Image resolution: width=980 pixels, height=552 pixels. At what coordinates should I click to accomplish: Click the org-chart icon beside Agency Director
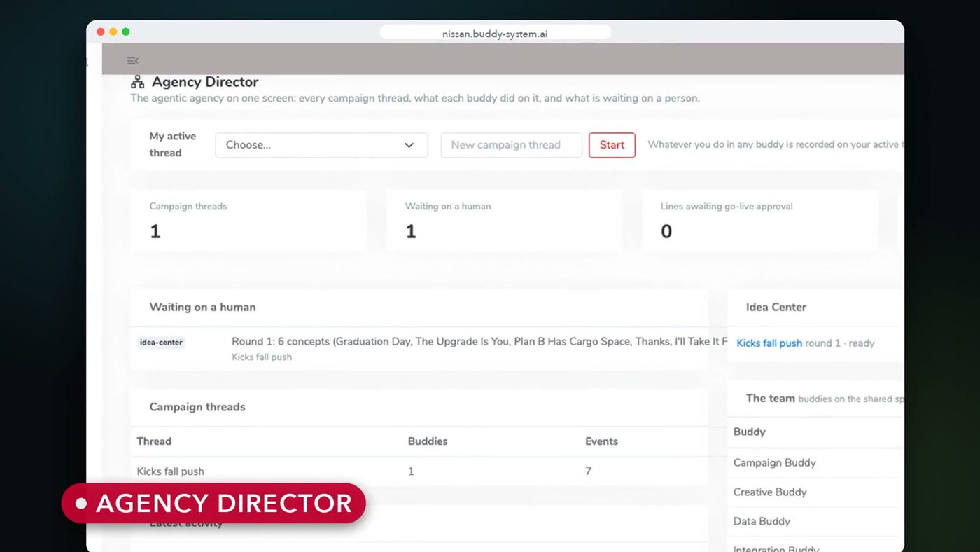(x=138, y=82)
